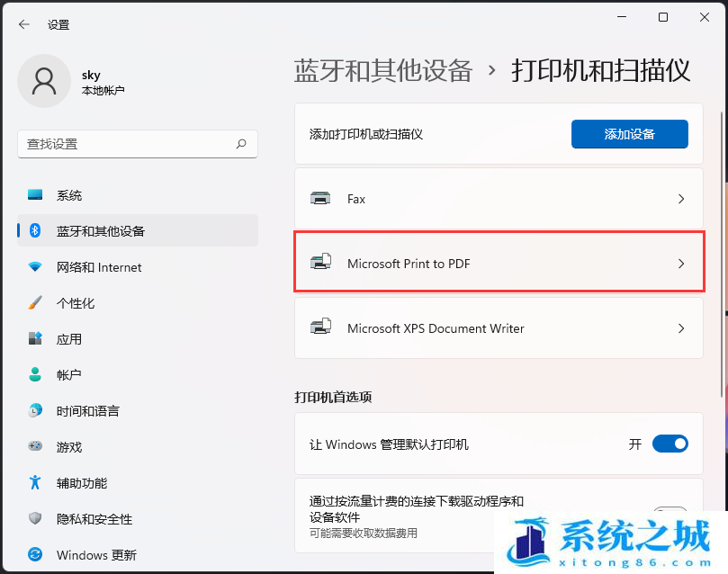Open 游戏 settings category

click(x=138, y=446)
